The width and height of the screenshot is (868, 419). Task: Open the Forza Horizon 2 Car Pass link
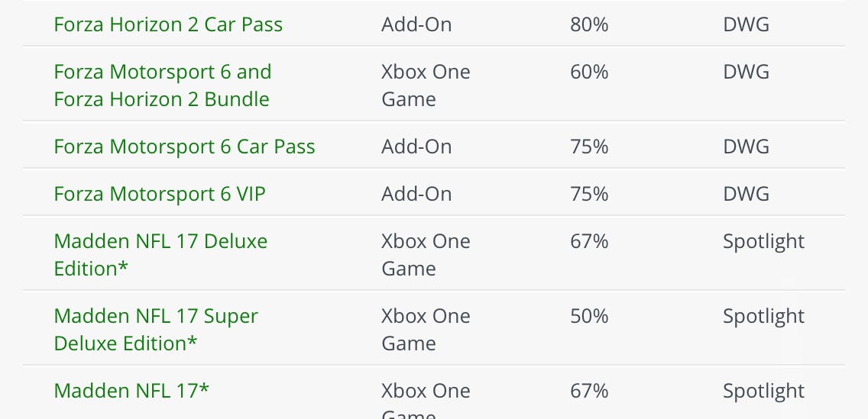point(168,24)
